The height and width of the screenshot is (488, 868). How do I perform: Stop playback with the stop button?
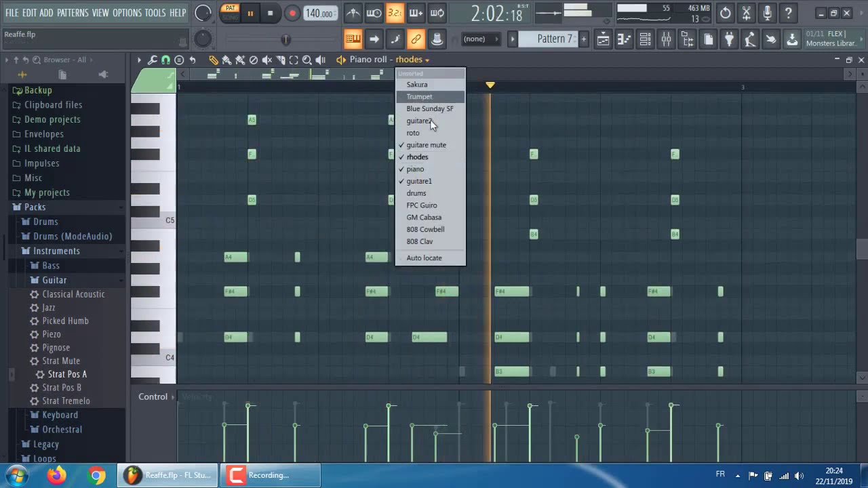point(270,14)
